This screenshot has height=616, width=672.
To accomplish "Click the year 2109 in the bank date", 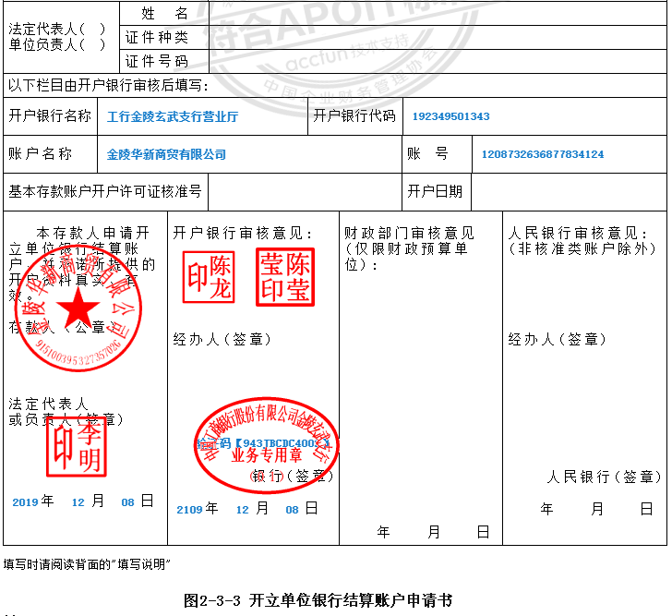I will tap(190, 510).
